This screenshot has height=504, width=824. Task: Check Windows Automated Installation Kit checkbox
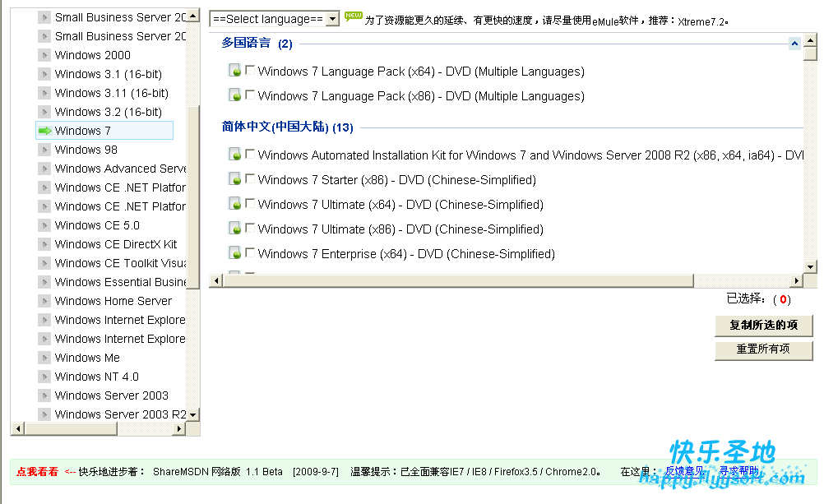250,154
